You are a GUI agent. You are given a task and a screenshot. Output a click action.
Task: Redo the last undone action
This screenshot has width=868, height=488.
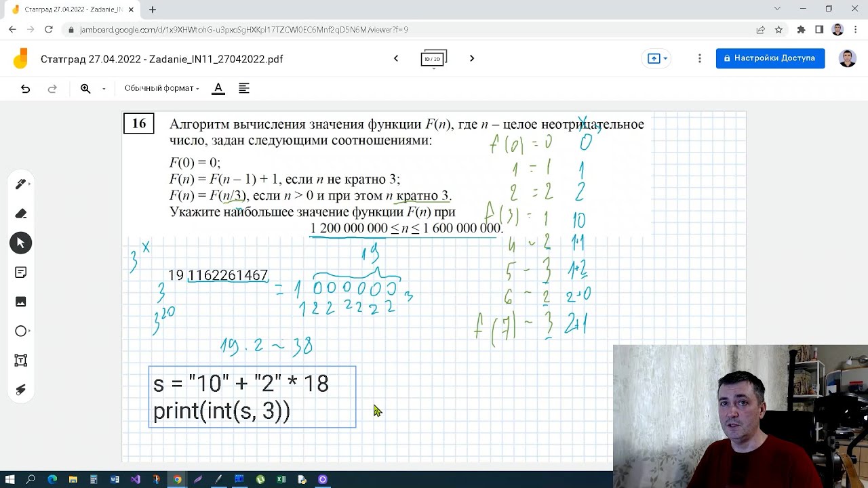tap(52, 89)
